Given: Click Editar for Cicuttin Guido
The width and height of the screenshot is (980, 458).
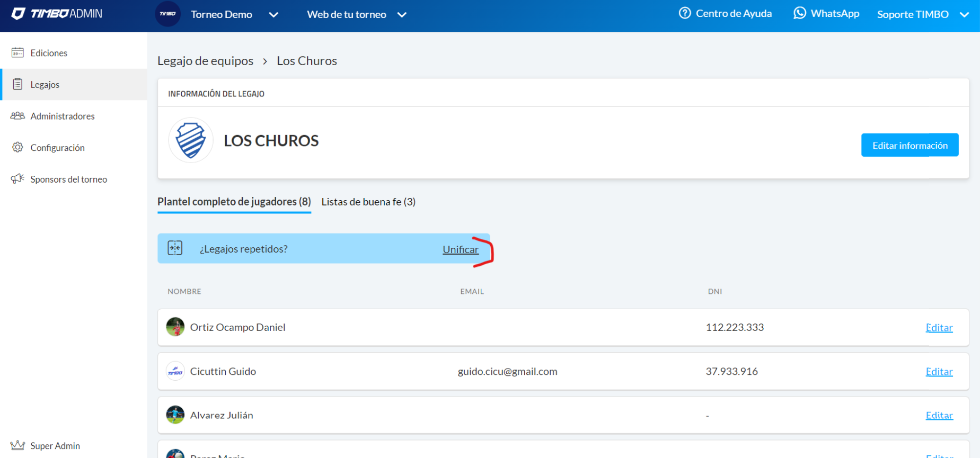Looking at the screenshot, I should pos(939,372).
